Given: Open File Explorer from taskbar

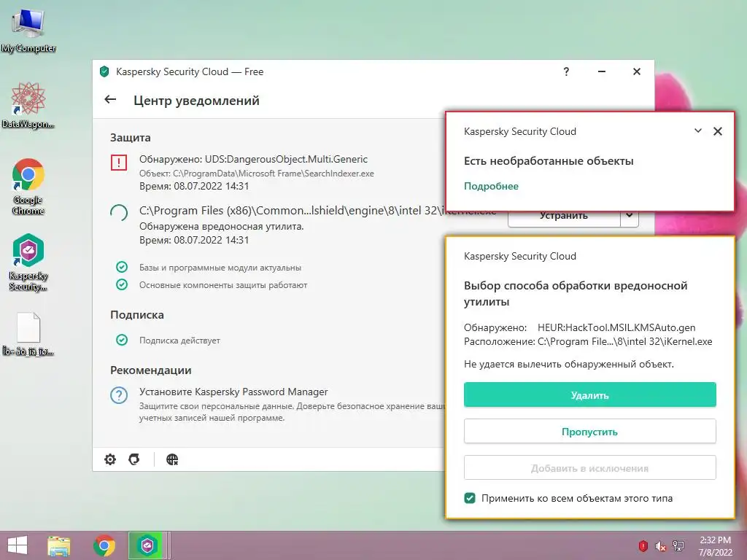Looking at the screenshot, I should pyautogui.click(x=58, y=545).
